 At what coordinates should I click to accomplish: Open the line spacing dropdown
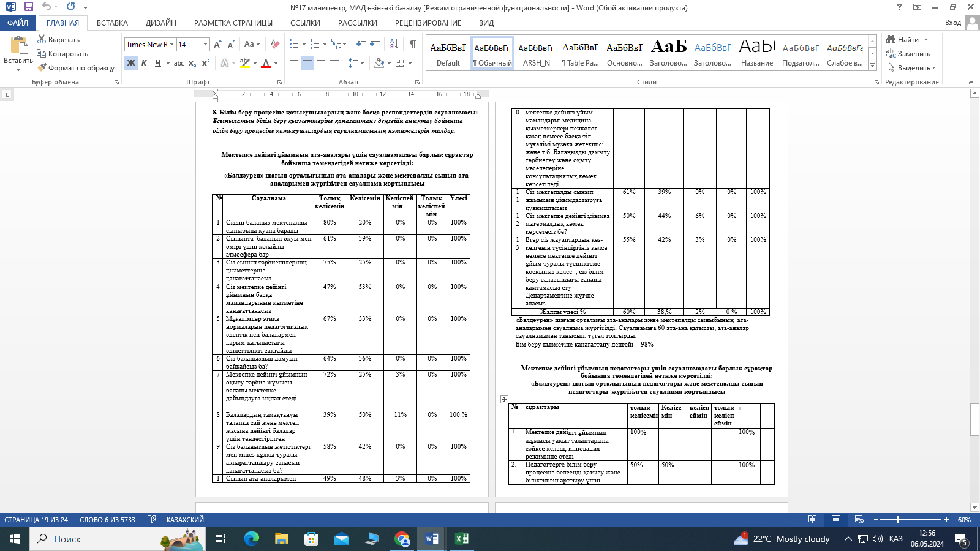356,63
